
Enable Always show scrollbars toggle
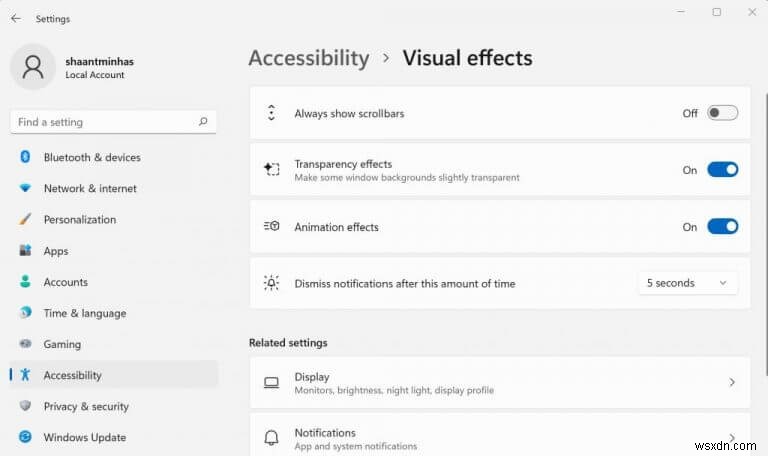click(722, 113)
